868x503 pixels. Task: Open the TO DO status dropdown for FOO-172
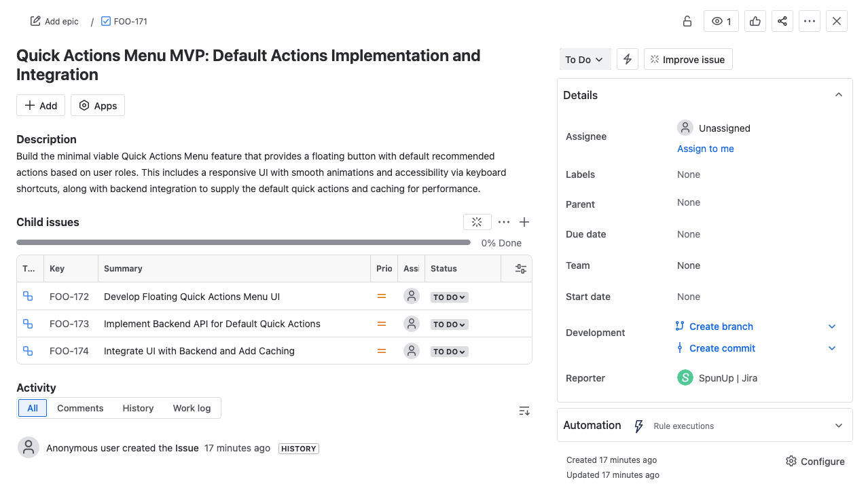coord(450,297)
